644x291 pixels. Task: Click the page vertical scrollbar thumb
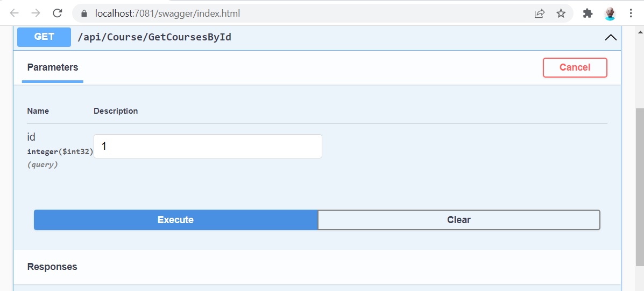640,188
